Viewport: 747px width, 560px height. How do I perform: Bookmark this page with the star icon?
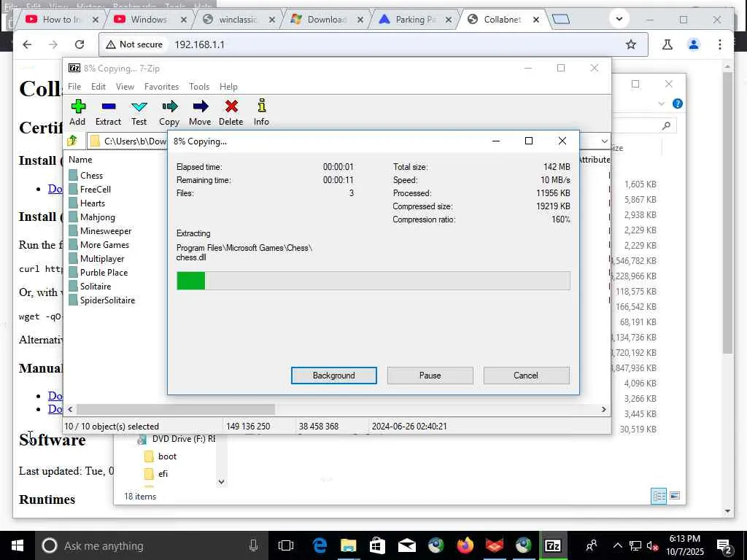631,44
